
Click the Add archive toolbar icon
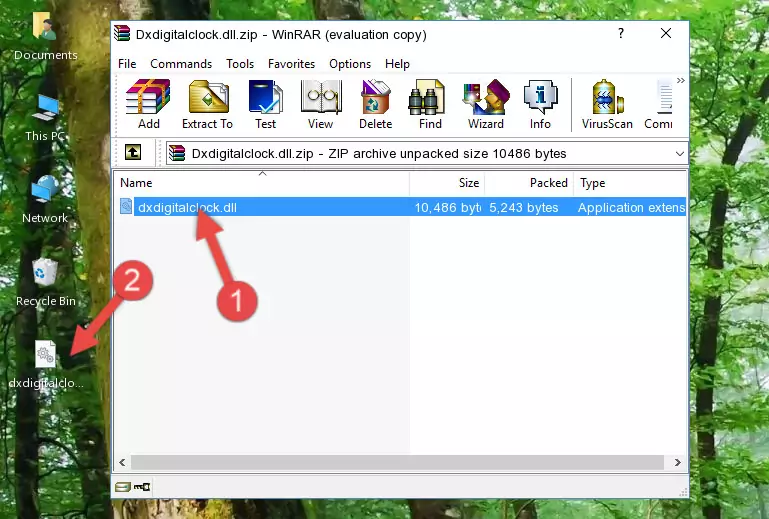[x=148, y=104]
